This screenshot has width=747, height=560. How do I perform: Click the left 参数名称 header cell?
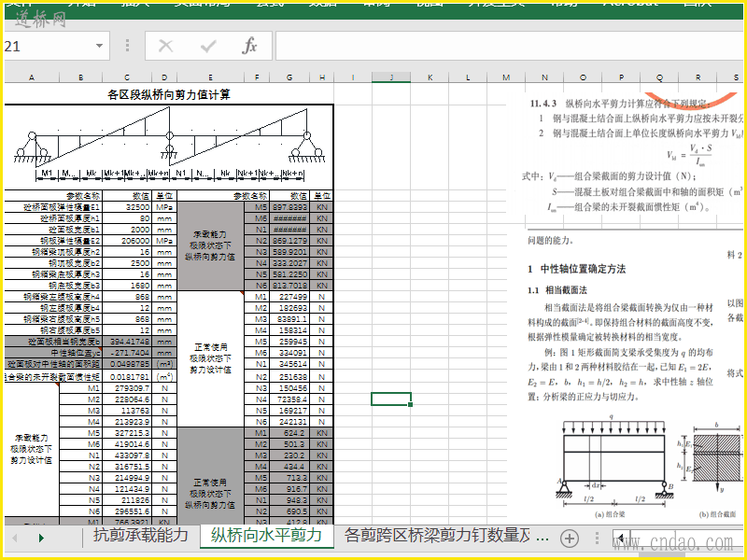coord(53,196)
